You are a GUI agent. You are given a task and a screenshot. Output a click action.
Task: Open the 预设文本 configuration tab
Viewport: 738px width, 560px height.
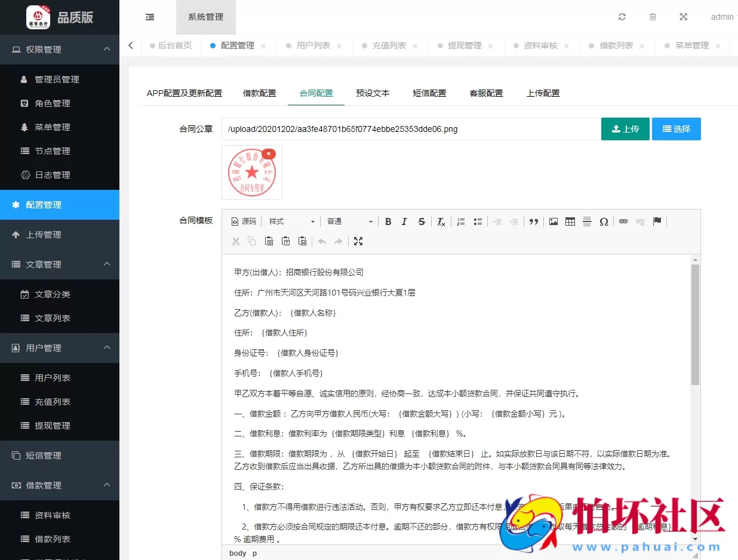pyautogui.click(x=373, y=93)
